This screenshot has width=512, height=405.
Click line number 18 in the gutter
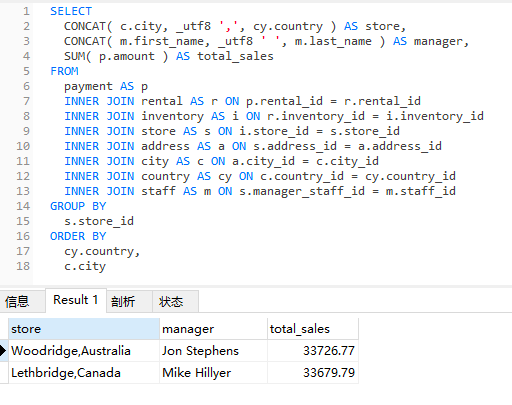pyautogui.click(x=23, y=266)
